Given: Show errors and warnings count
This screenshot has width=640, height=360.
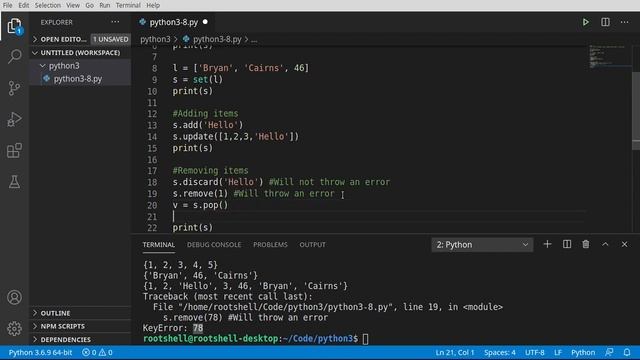Looking at the screenshot, I should click(97, 352).
